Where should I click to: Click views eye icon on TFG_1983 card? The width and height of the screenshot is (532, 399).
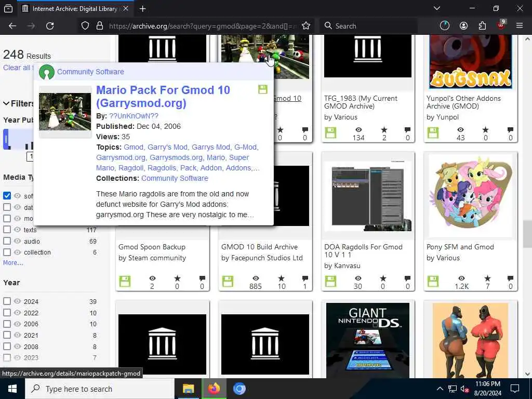(x=358, y=129)
